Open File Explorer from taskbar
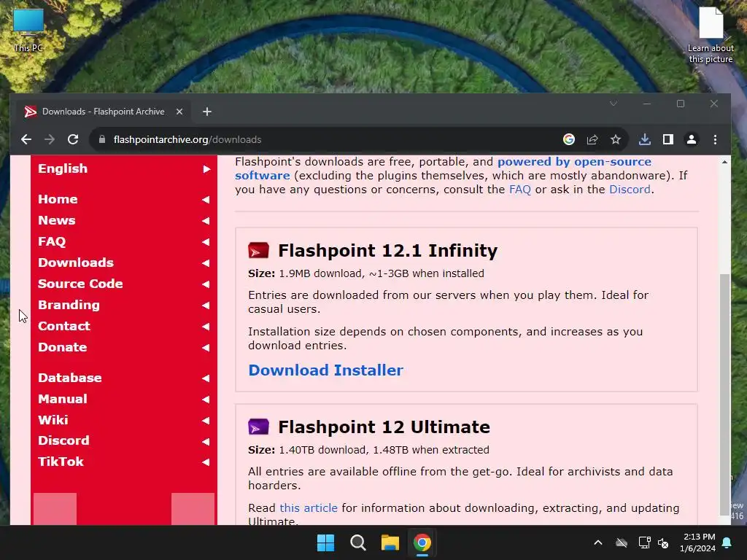Viewport: 747px width, 560px height. (x=390, y=542)
